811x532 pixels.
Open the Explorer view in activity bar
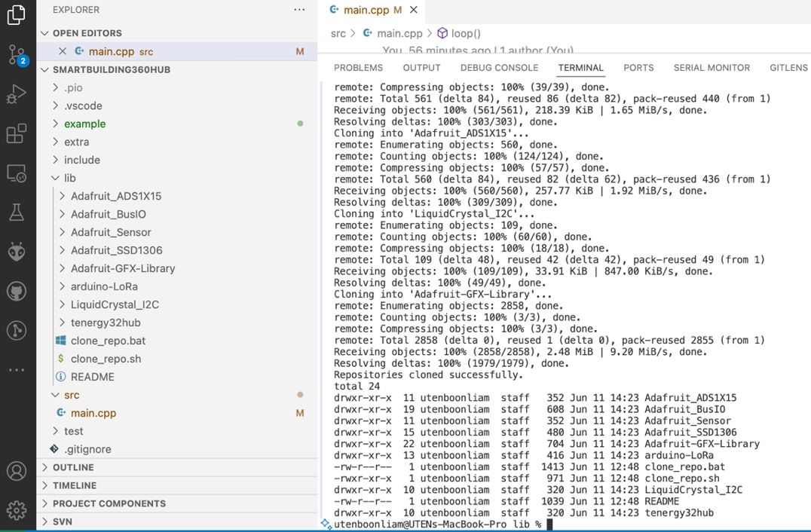pos(16,14)
